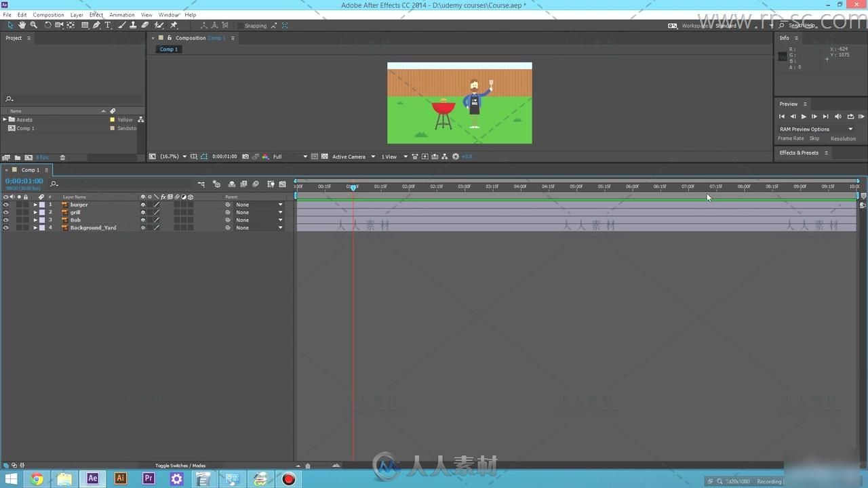Open Parent dropdown for grill layer
This screenshot has height=488, width=868.
[259, 212]
